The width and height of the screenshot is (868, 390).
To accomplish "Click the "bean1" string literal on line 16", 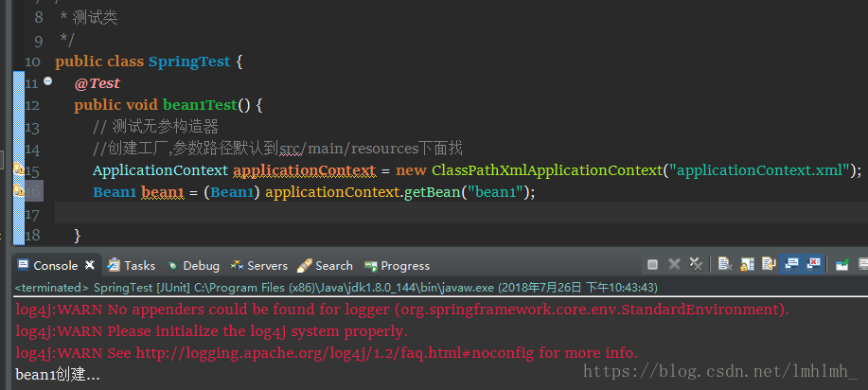I will [495, 192].
